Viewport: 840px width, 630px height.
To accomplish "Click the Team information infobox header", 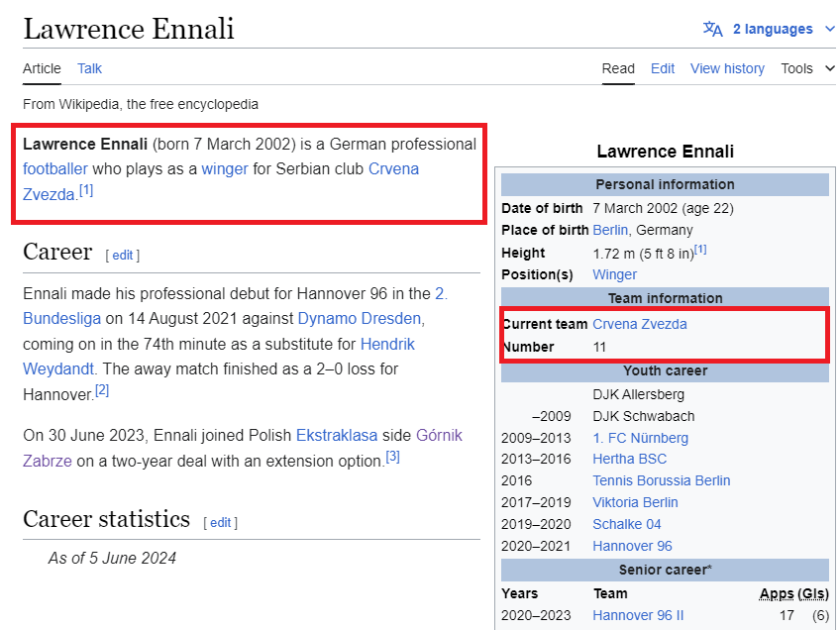I will coord(665,298).
